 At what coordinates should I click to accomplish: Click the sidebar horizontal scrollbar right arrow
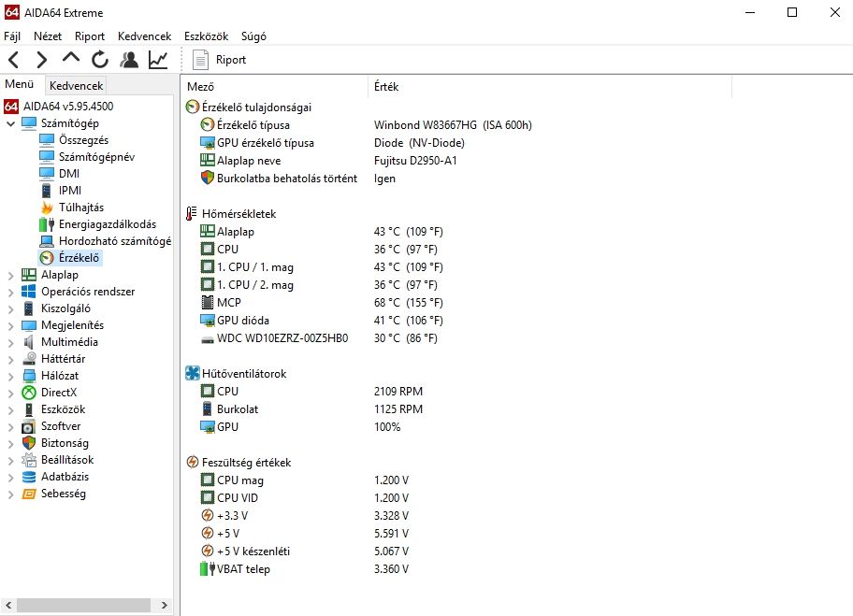click(x=165, y=605)
